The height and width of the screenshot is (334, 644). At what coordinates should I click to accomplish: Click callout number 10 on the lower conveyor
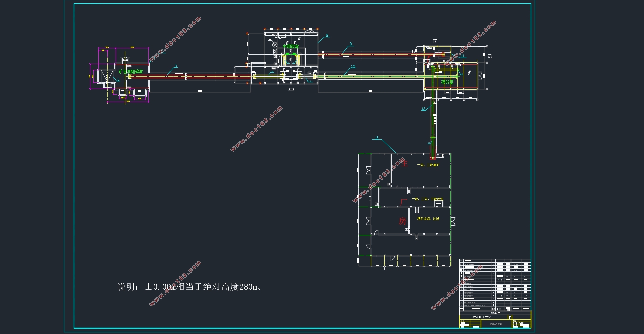(353, 66)
